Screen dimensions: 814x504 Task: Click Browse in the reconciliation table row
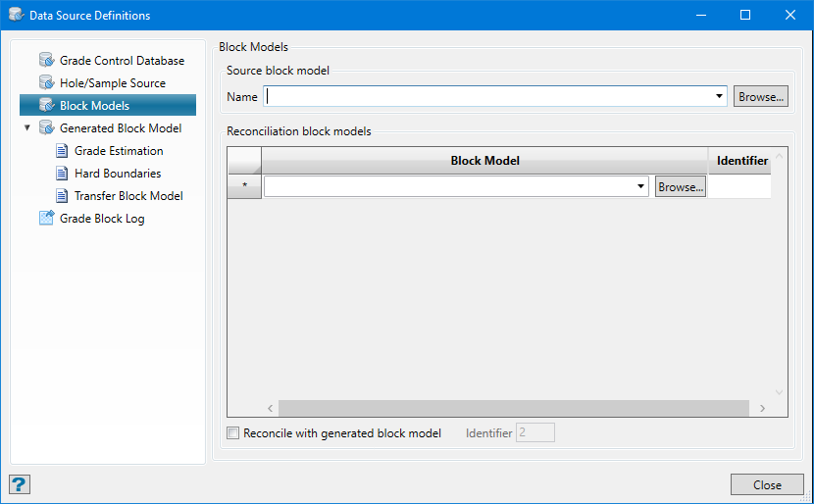tap(681, 187)
